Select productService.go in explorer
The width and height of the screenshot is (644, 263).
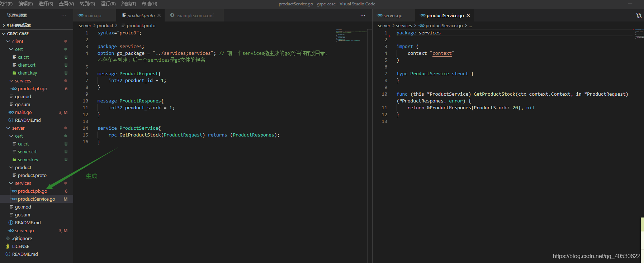pos(37,199)
